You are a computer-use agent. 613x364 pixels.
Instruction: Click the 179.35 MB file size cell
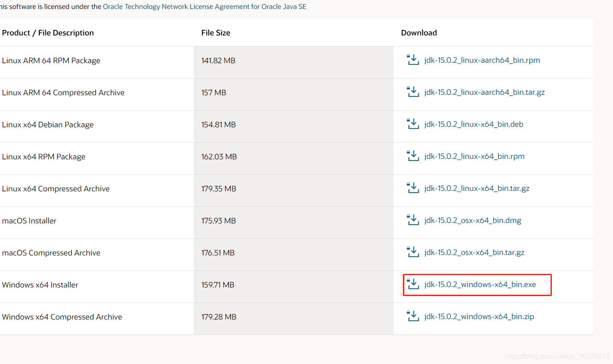pos(293,191)
